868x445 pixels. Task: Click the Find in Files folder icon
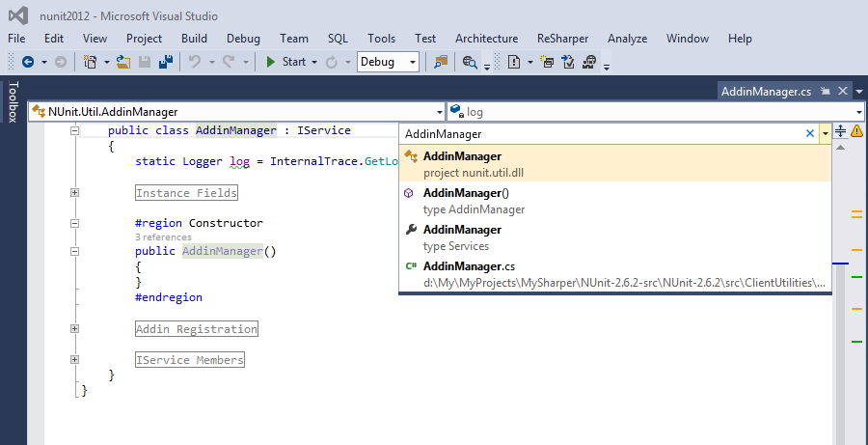(x=441, y=62)
